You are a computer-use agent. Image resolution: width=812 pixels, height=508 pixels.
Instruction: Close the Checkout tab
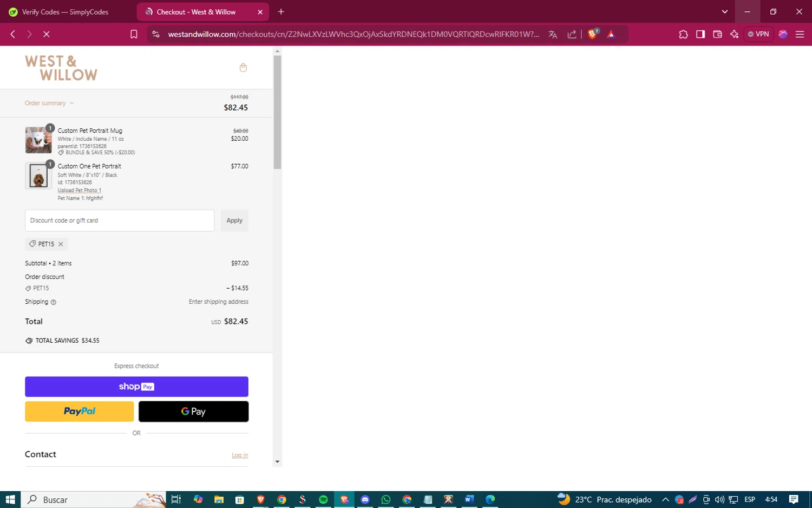click(260, 12)
